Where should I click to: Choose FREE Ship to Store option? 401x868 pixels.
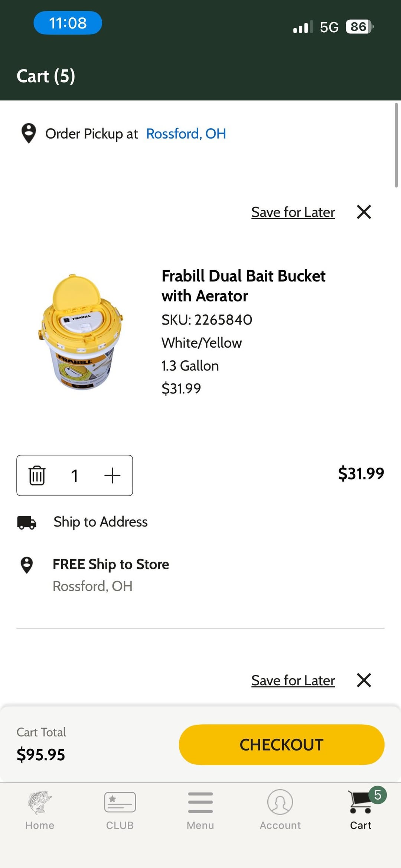(x=111, y=565)
